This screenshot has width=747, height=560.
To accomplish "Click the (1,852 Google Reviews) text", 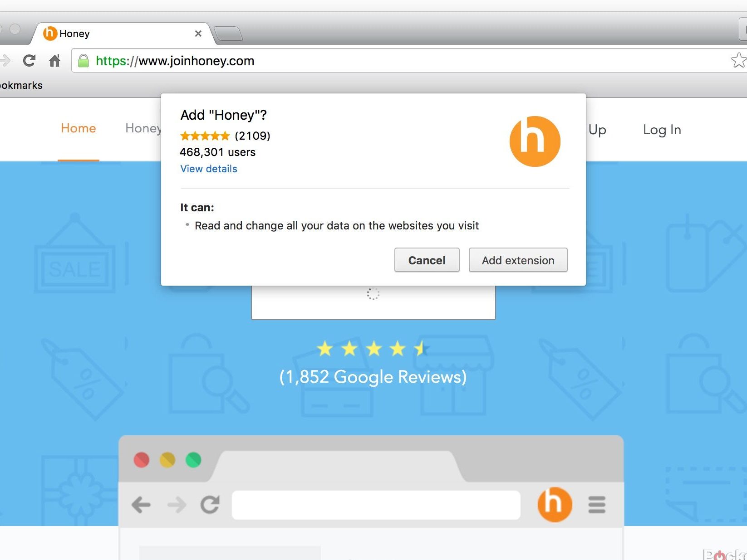I will pyautogui.click(x=373, y=377).
